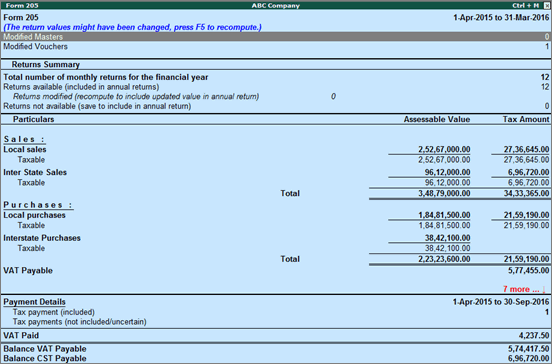Click the blue press F5 to recompute message
The width and height of the screenshot is (552, 364).
[132, 27]
